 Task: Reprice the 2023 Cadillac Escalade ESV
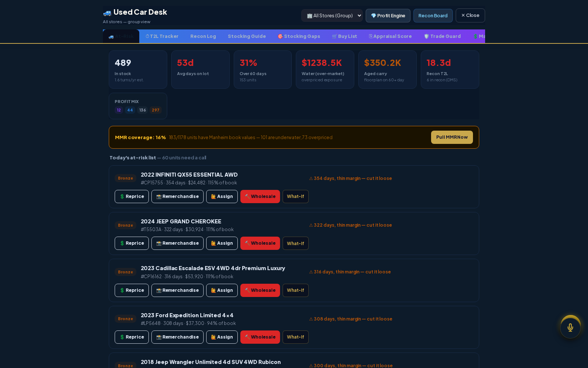(x=132, y=290)
